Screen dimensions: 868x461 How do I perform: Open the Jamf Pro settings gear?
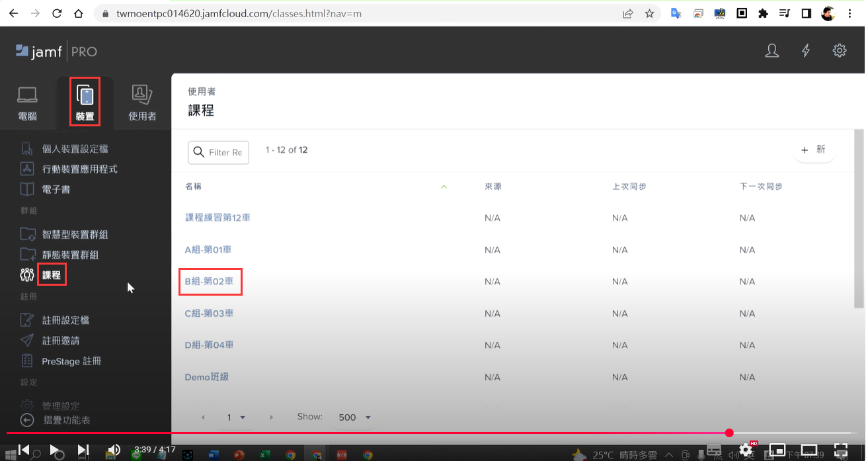(x=840, y=50)
